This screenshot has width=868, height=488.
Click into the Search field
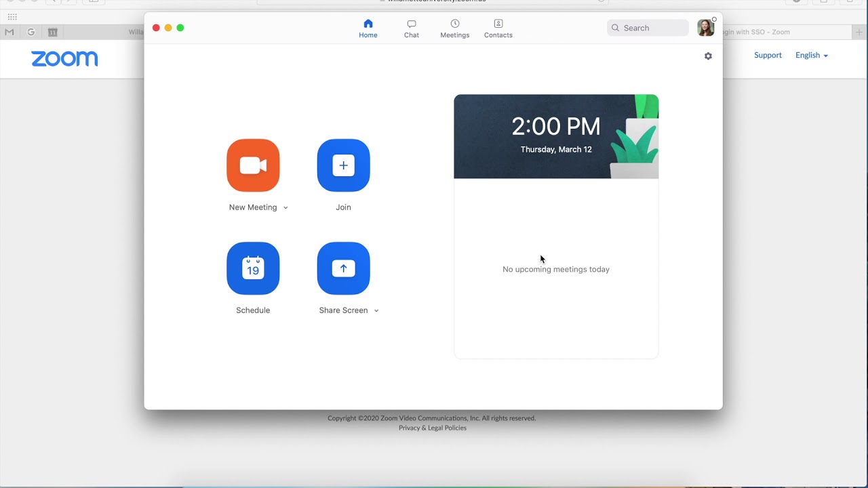tap(648, 28)
